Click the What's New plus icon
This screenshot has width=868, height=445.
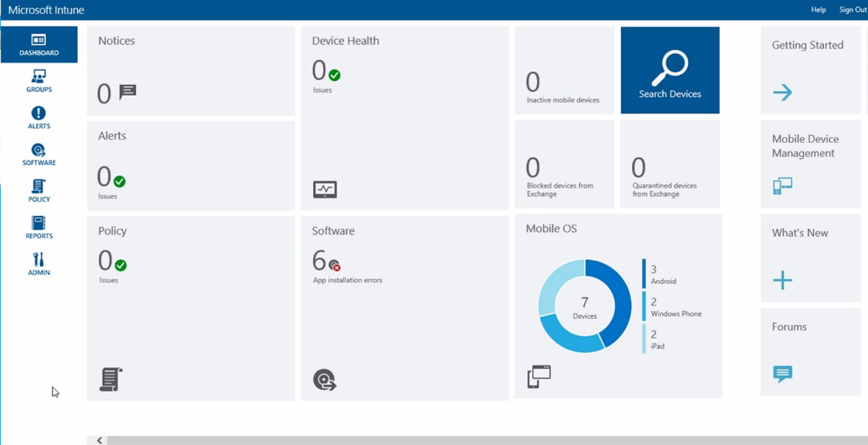[x=783, y=280]
